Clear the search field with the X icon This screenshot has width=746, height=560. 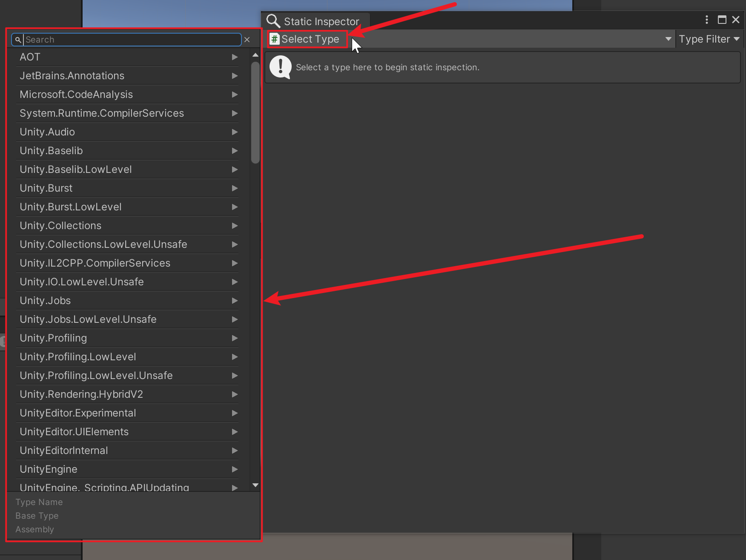[x=247, y=40]
